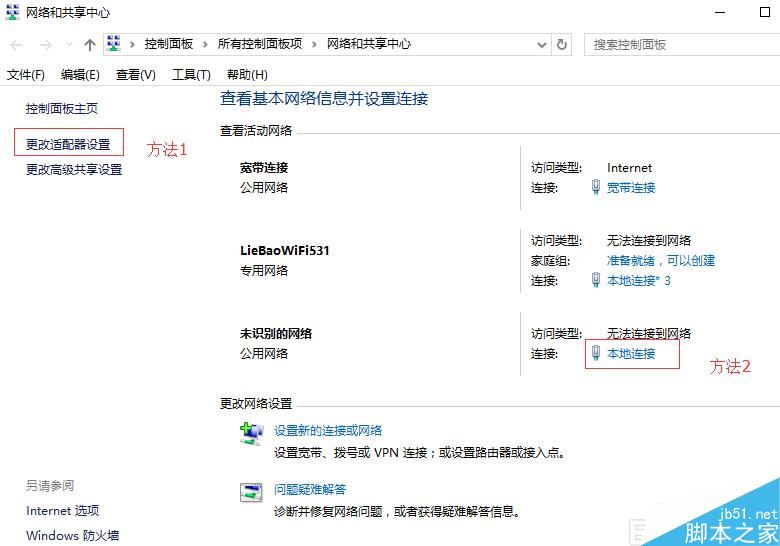The width and height of the screenshot is (780, 546).
Task: Click the adapter icon beside 本地连接* 3
Action: 596,280
